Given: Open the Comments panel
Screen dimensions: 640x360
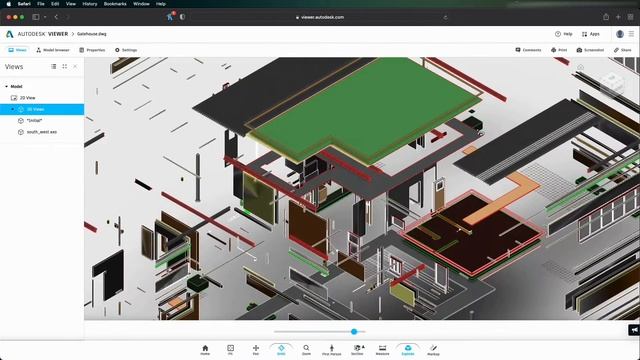Looking at the screenshot, I should tap(528, 50).
